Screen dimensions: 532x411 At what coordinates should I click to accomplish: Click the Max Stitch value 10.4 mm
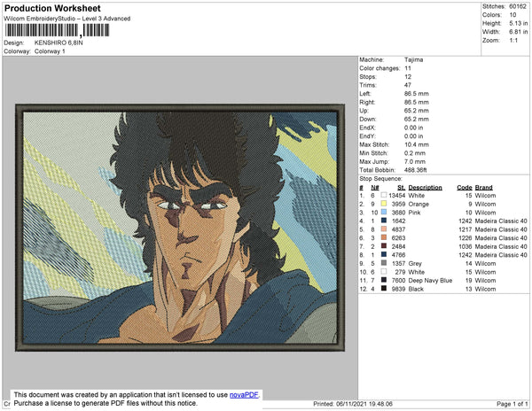(417, 144)
